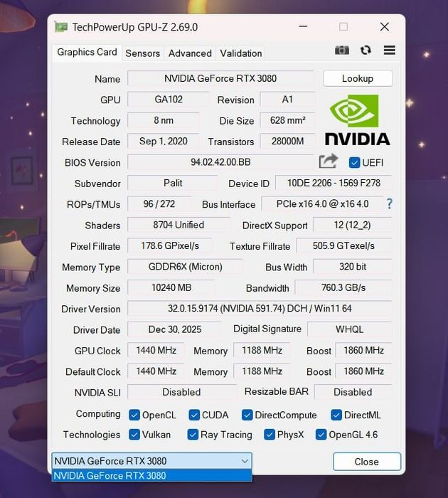Screen dimensions: 448x498
Task: Close GPU-Z with the title bar X
Action: click(385, 27)
